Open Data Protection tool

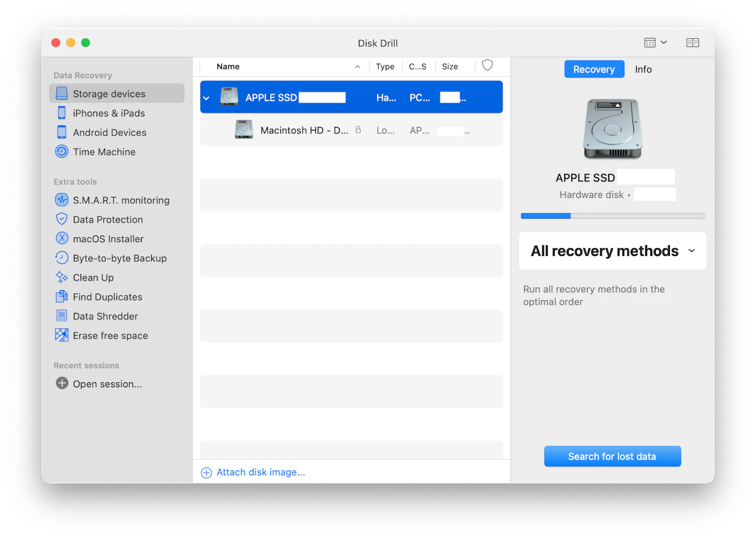point(108,219)
